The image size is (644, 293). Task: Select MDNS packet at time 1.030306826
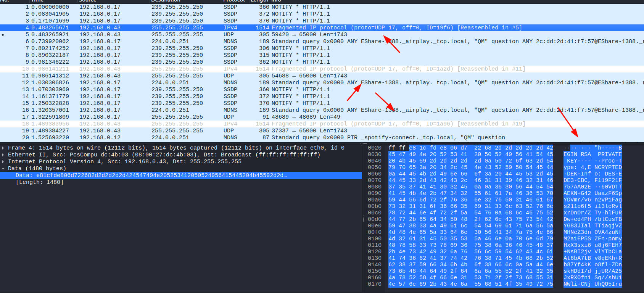[x=322, y=82]
